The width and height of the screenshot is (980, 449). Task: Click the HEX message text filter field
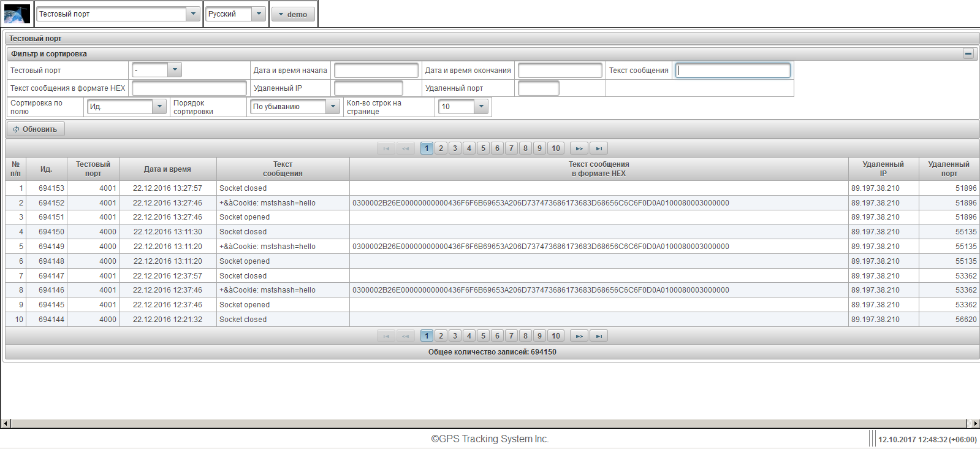pyautogui.click(x=189, y=88)
